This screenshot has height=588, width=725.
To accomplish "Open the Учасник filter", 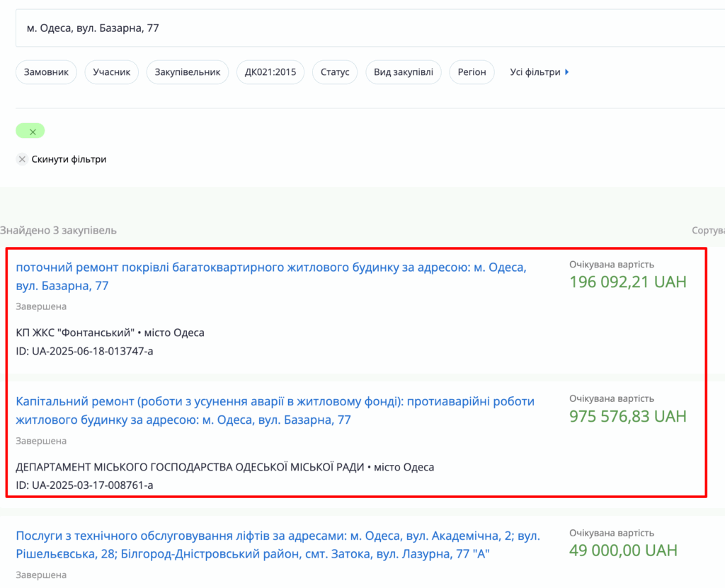I will click(111, 72).
